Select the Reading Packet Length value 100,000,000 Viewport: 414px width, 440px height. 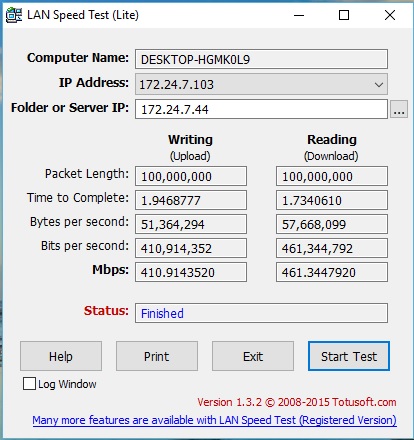pyautogui.click(x=332, y=176)
